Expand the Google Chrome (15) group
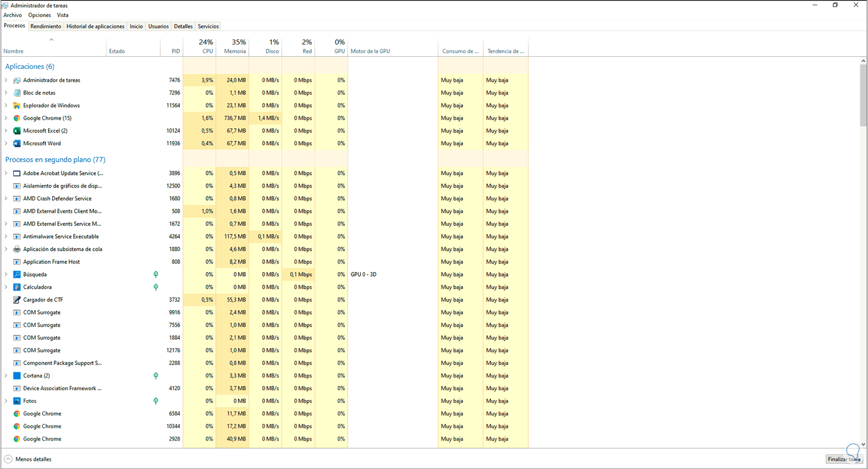Image resolution: width=868 pixels, height=469 pixels. (x=6, y=118)
